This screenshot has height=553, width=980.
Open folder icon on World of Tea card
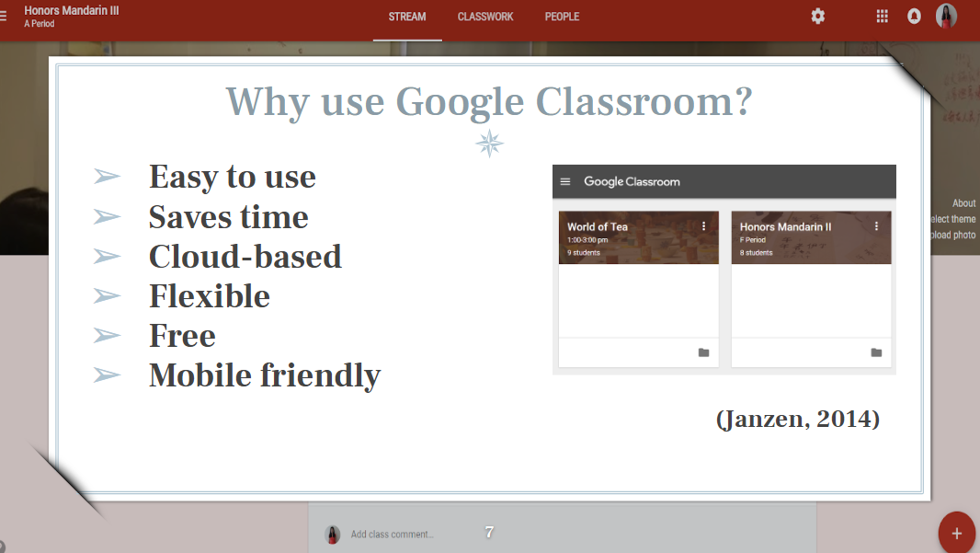(704, 352)
